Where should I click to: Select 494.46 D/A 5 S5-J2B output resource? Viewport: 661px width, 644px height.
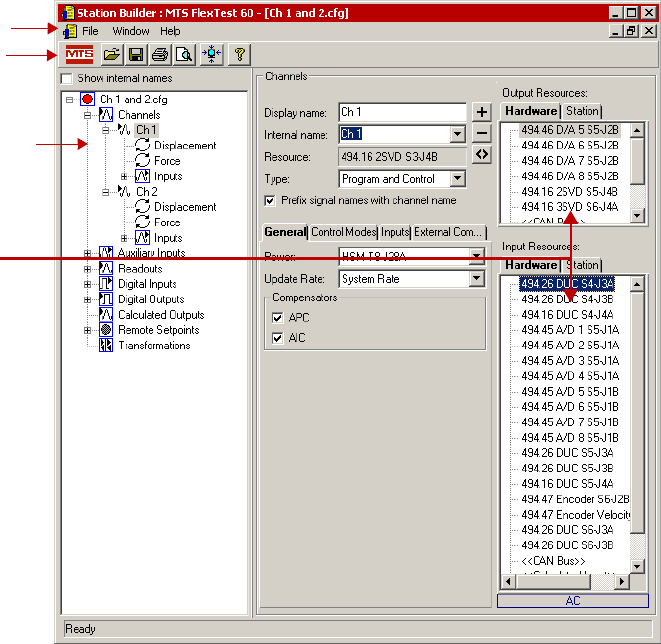click(x=570, y=130)
